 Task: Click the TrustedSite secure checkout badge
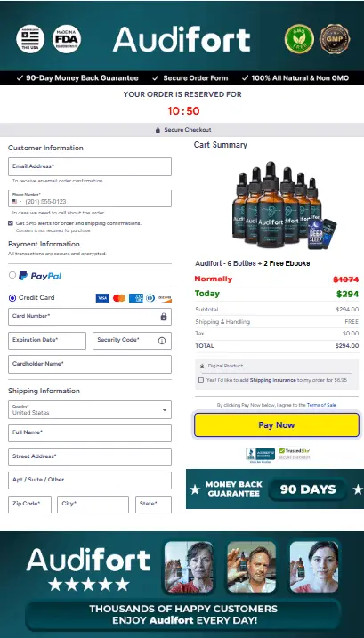[x=295, y=454]
